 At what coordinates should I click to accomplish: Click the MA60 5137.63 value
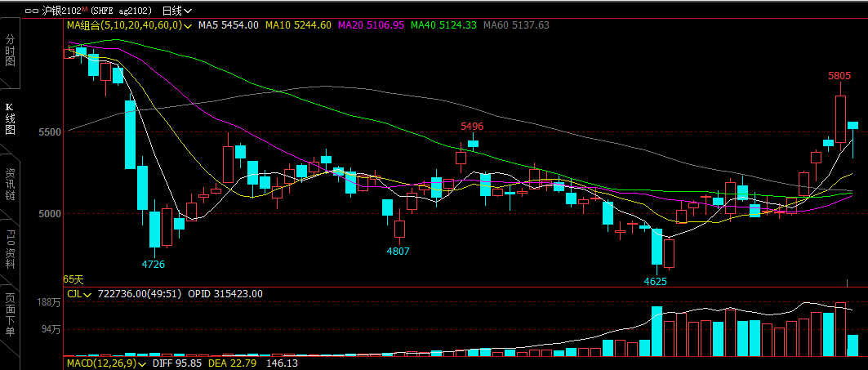516,25
